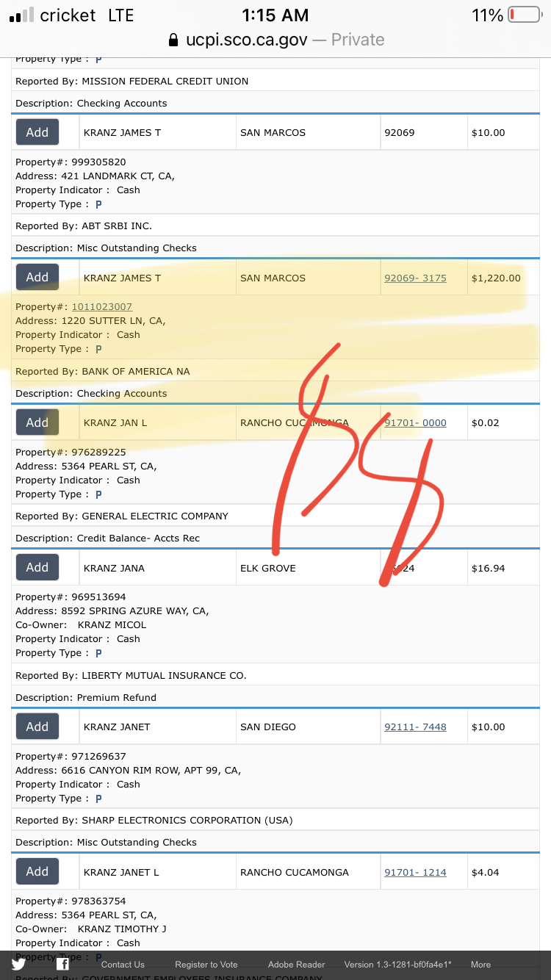The height and width of the screenshot is (980, 551).
Task: Select Reported By MISSION FEDERAL CREDIT UNION
Action: point(132,82)
